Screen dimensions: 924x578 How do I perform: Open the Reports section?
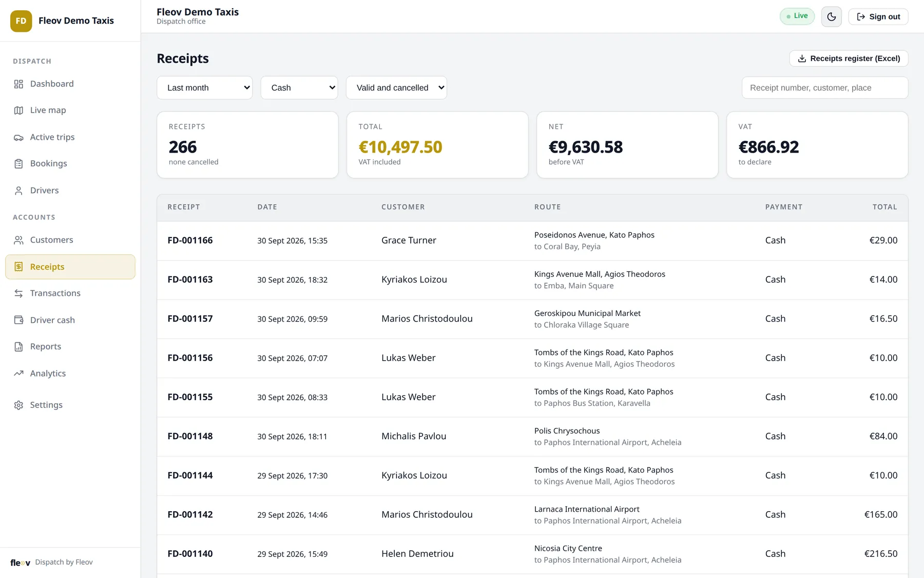pos(70,347)
